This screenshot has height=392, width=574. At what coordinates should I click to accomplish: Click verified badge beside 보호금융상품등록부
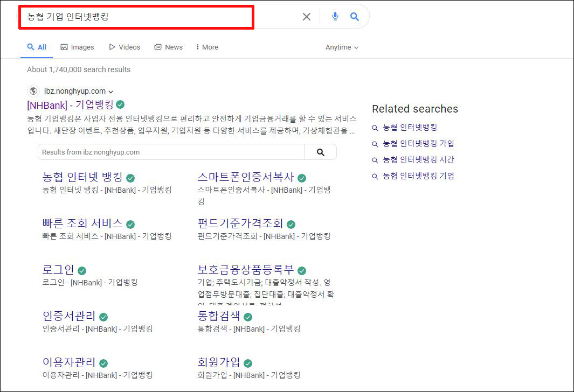click(x=302, y=271)
